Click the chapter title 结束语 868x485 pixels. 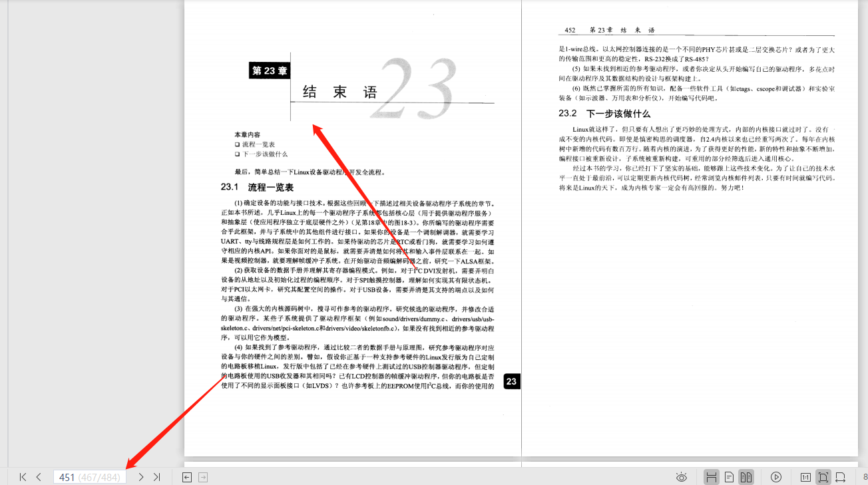(x=340, y=92)
